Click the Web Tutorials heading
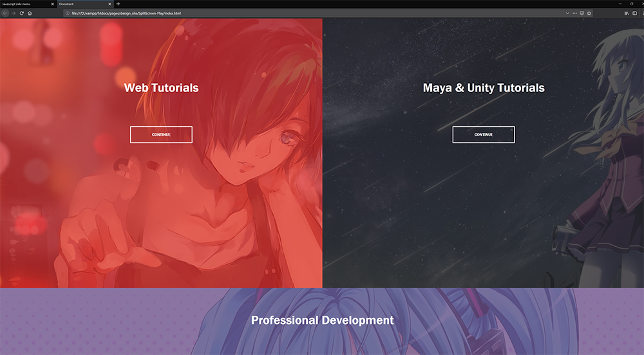The image size is (644, 355). pyautogui.click(x=162, y=88)
